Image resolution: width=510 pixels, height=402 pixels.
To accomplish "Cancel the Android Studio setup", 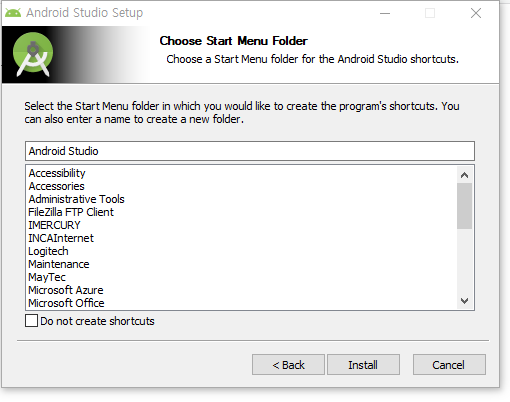I will point(449,365).
